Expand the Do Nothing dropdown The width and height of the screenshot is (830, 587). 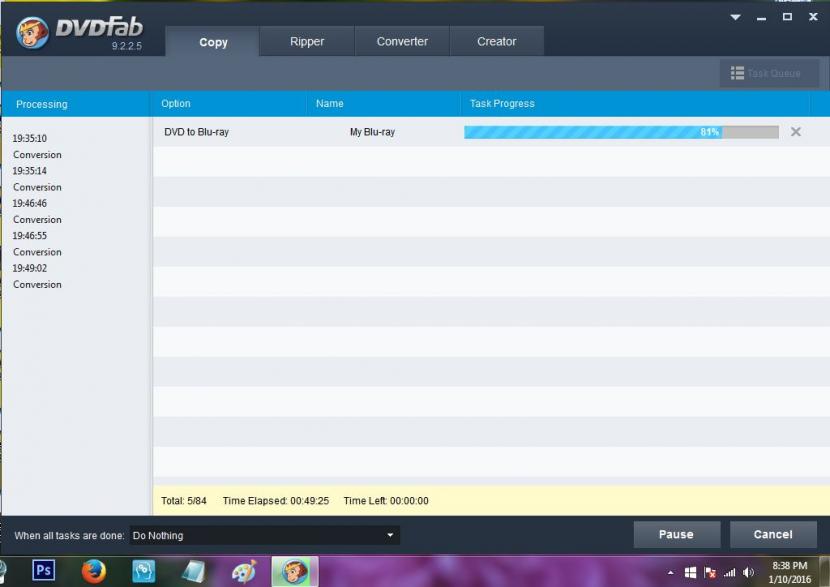coord(265,535)
